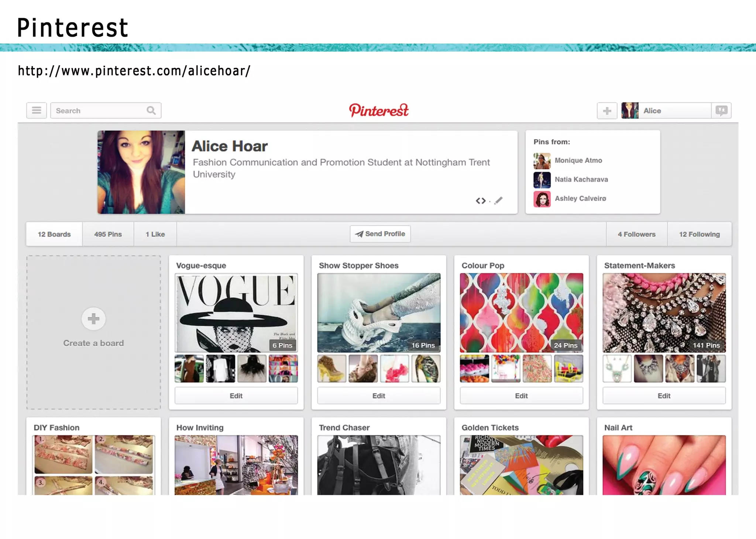Open the Alice account menu
The height and width of the screenshot is (539, 756).
coord(666,110)
